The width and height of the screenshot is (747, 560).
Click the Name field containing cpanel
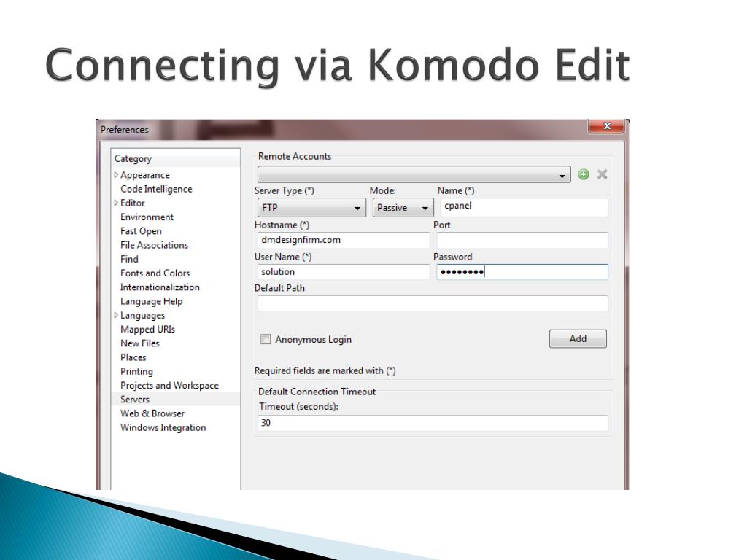click(x=524, y=207)
